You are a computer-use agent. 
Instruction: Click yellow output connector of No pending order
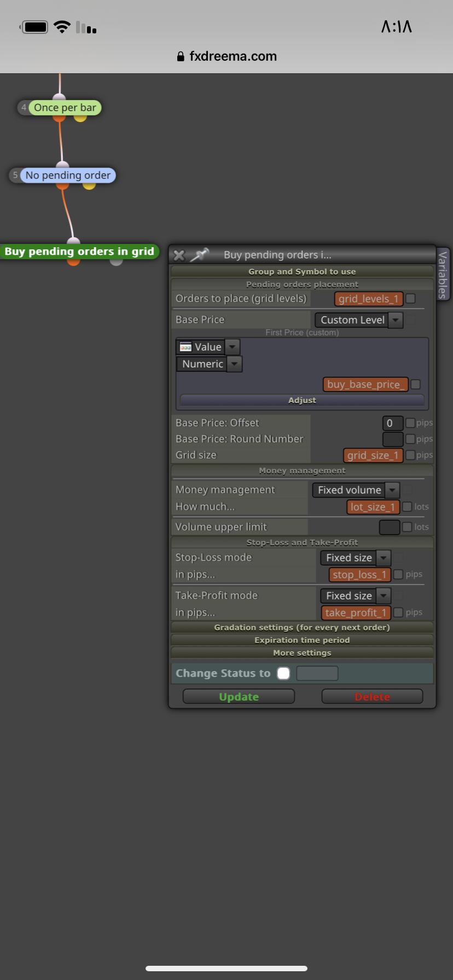[89, 185]
